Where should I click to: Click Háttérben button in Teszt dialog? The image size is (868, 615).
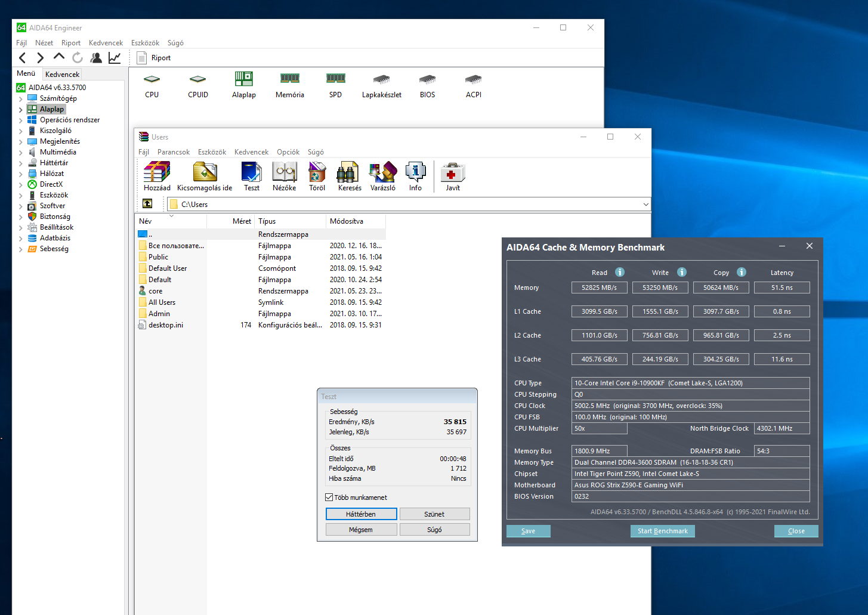(x=361, y=514)
